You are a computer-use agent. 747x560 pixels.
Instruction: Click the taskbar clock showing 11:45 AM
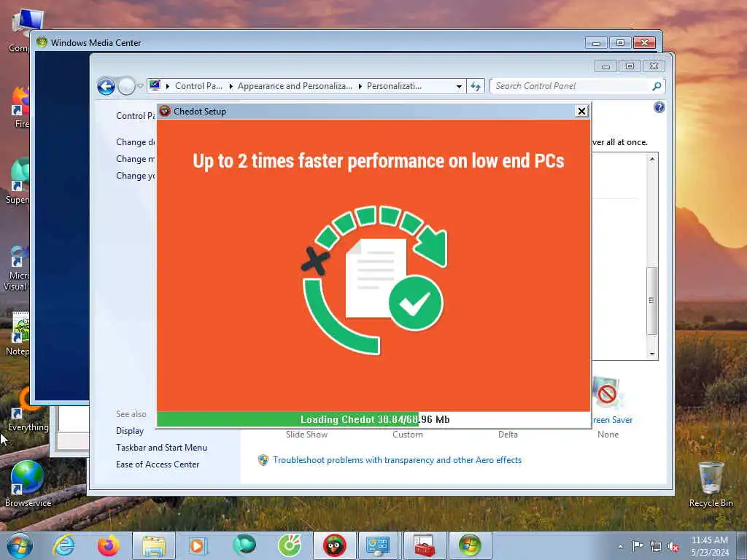[x=710, y=546]
